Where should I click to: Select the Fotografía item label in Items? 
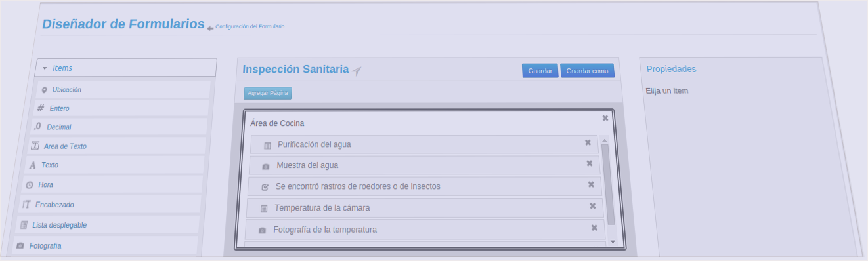coord(45,246)
